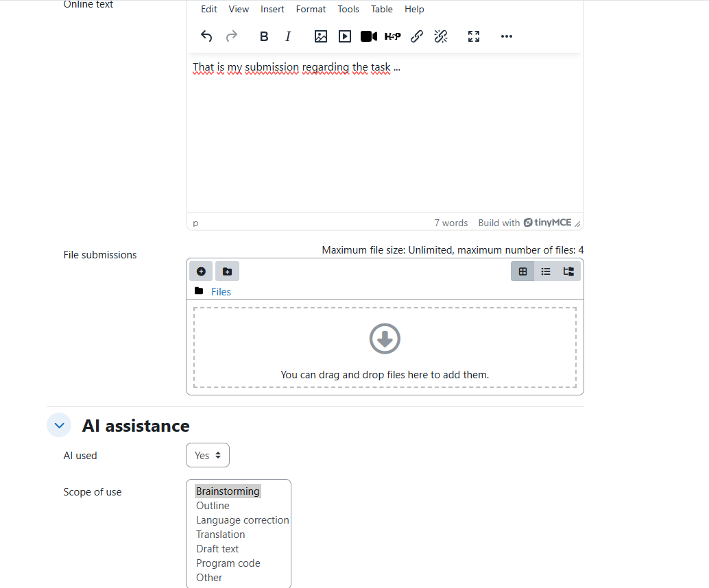Screen dimensions: 709x588
Task: Click the p element path in status bar
Action: tap(195, 223)
